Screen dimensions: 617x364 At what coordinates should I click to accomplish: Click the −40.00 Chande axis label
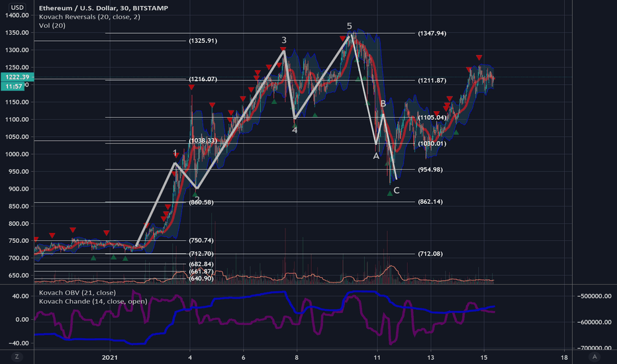click(19, 343)
